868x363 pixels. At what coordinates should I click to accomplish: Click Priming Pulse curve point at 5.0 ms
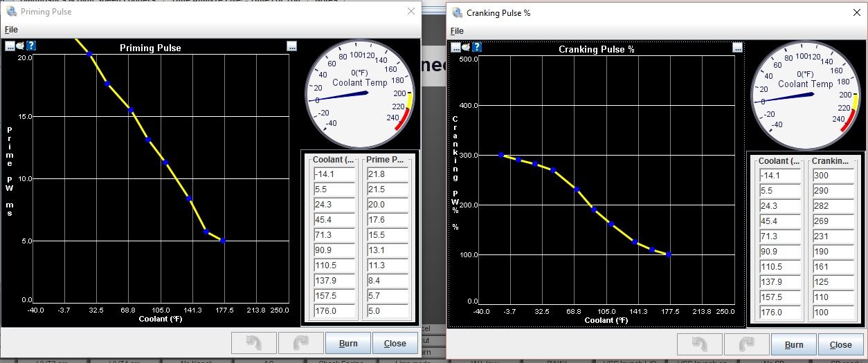(222, 241)
